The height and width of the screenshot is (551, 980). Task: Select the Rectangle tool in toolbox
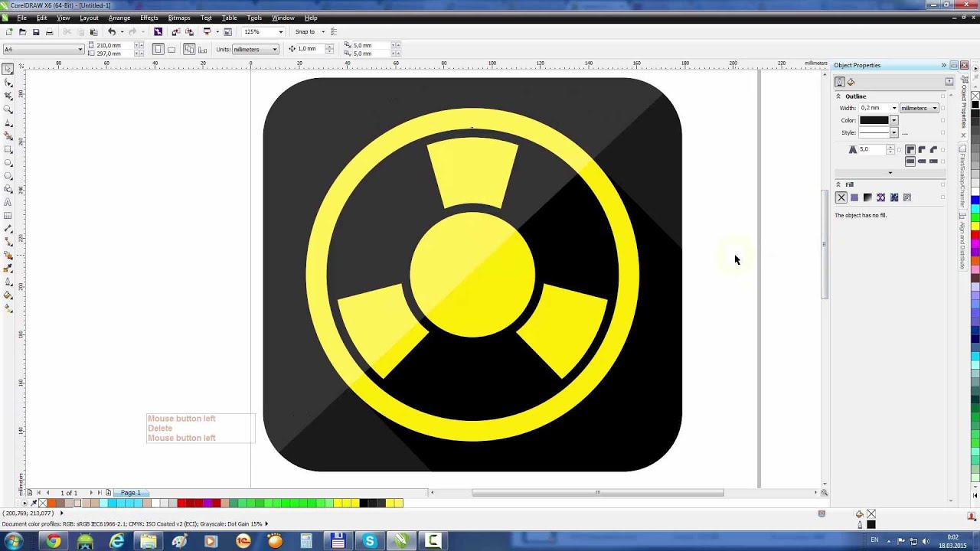8,149
